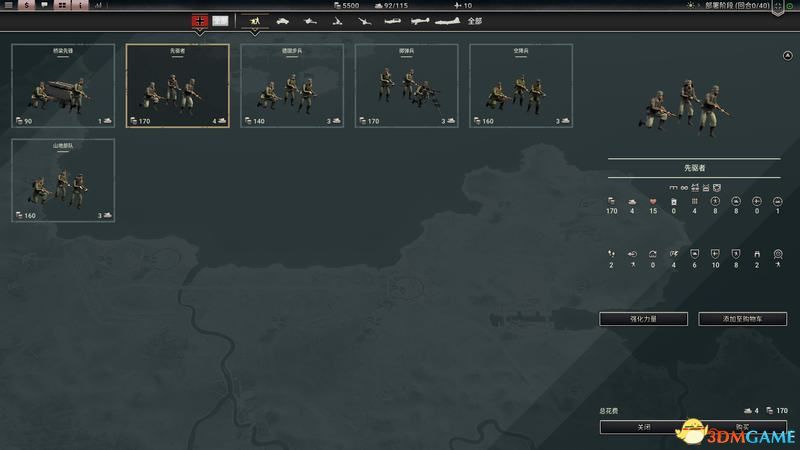Click the red heart strength stat icon

[x=653, y=202]
